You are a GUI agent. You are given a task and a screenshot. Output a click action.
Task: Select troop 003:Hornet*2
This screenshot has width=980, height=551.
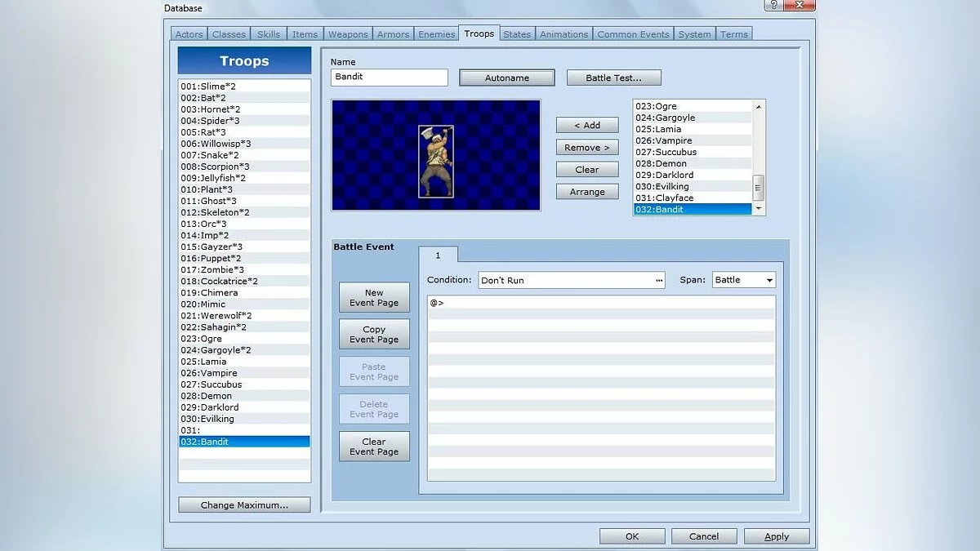click(244, 109)
